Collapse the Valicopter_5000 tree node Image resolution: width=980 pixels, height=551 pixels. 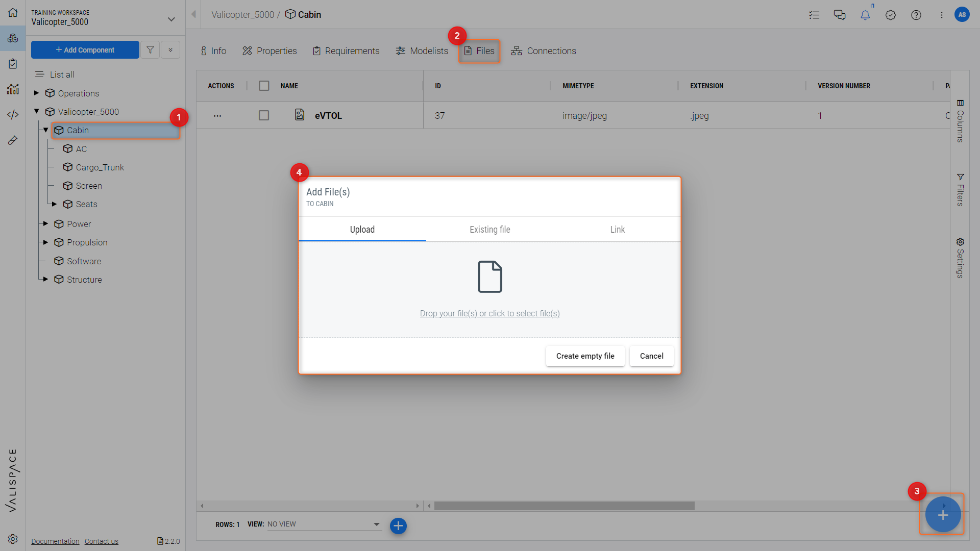36,111
